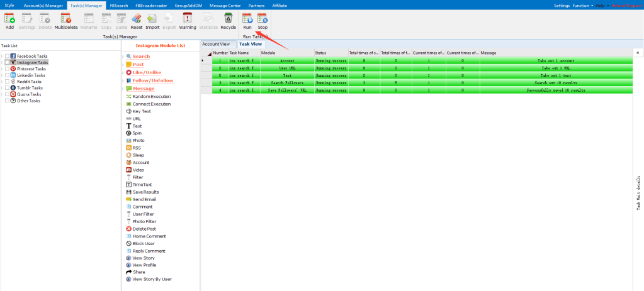Image resolution: width=644 pixels, height=291 pixels.
Task: Expand the Linkedin Tasks tree node
Action: point(2,75)
